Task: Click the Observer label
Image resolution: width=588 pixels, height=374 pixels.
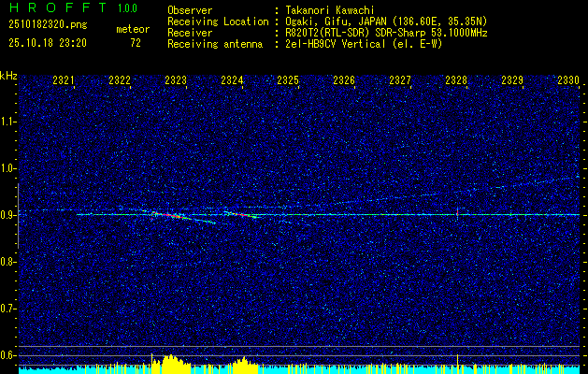Action: [x=190, y=10]
